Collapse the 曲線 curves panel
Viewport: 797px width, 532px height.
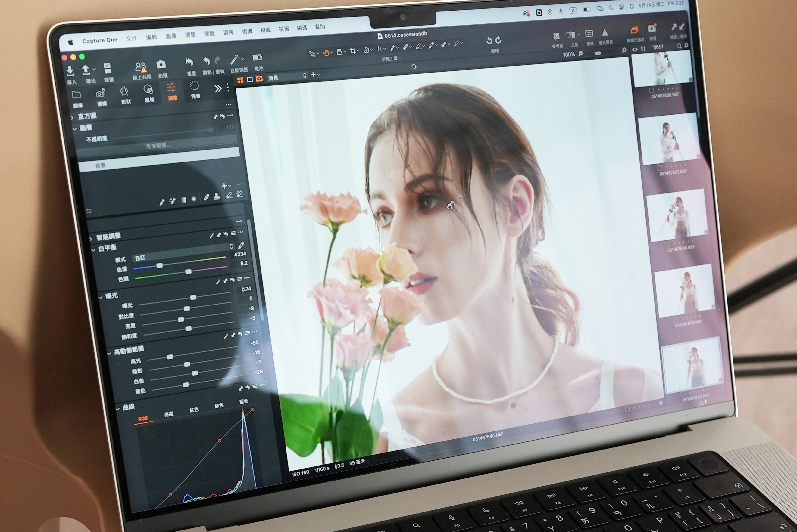click(x=117, y=409)
